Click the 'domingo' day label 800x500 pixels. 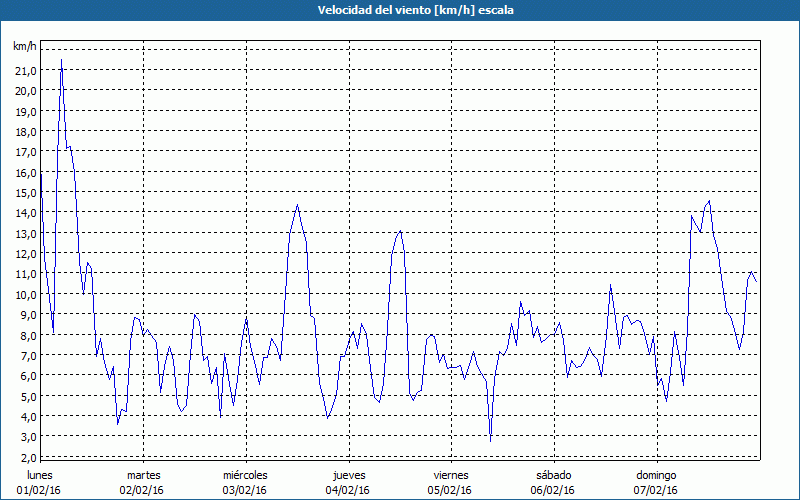click(656, 475)
